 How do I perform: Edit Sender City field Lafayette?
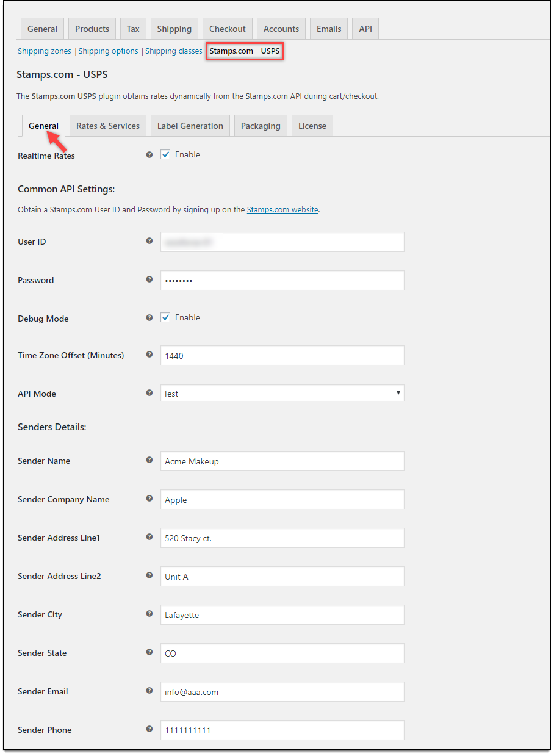(x=282, y=614)
